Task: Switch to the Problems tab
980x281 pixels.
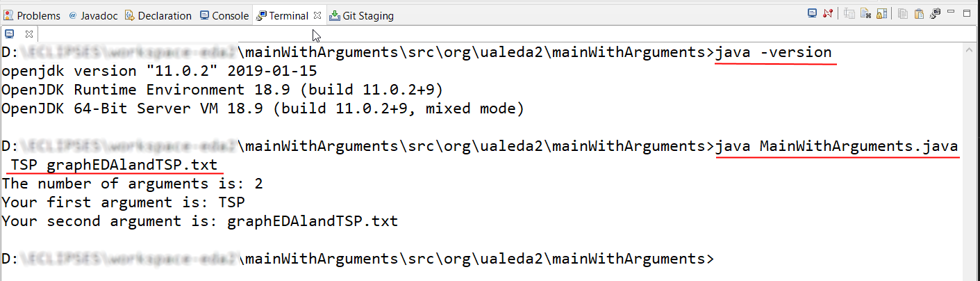Action: tap(33, 15)
